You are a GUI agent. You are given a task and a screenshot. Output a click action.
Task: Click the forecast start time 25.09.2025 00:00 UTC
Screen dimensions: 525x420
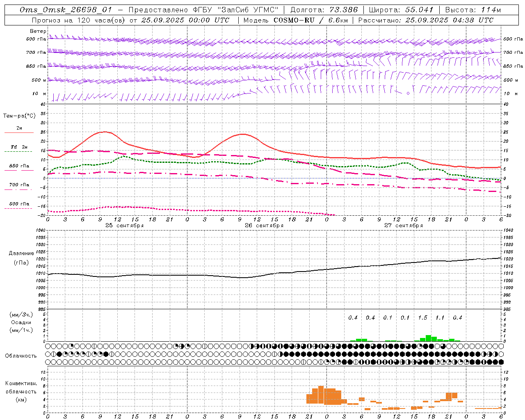[185, 20]
